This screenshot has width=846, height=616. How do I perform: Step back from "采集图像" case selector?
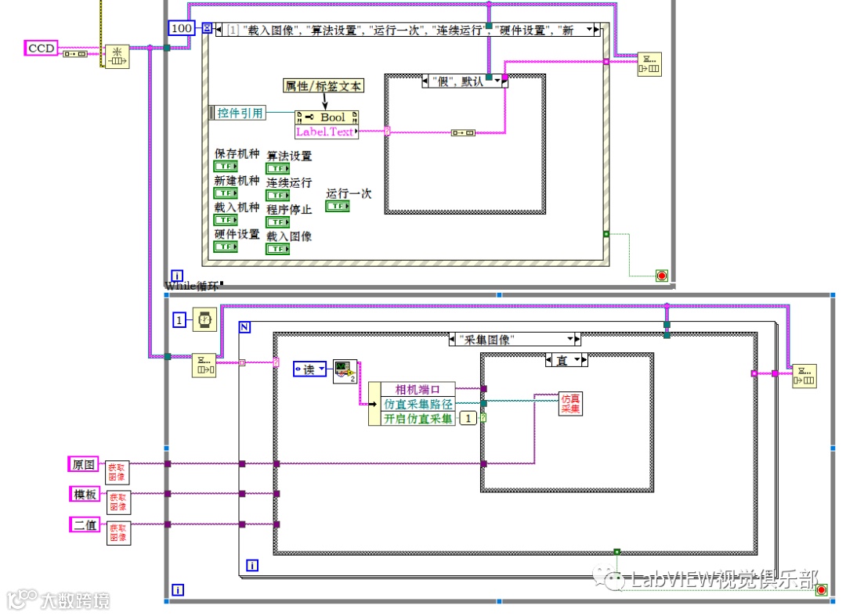click(x=452, y=340)
